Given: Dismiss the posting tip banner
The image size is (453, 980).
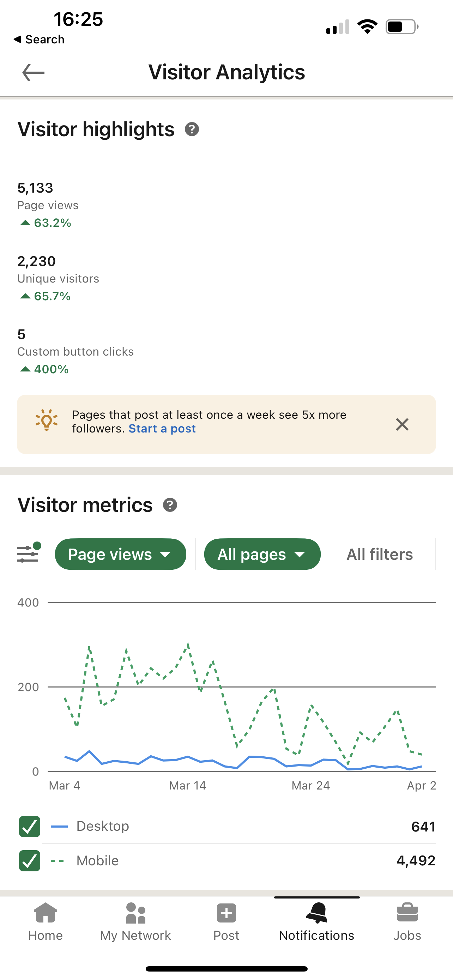Looking at the screenshot, I should tap(401, 424).
